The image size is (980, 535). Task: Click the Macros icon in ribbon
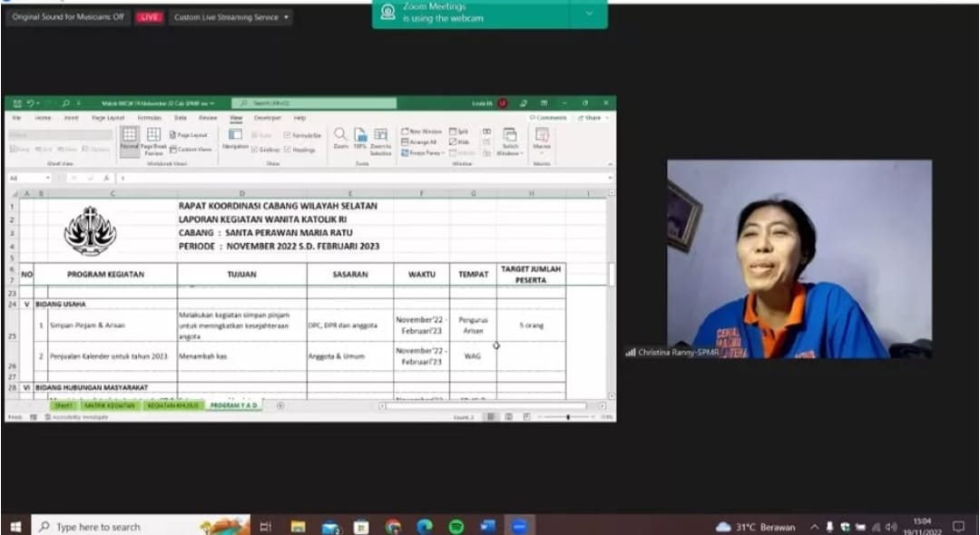click(542, 136)
